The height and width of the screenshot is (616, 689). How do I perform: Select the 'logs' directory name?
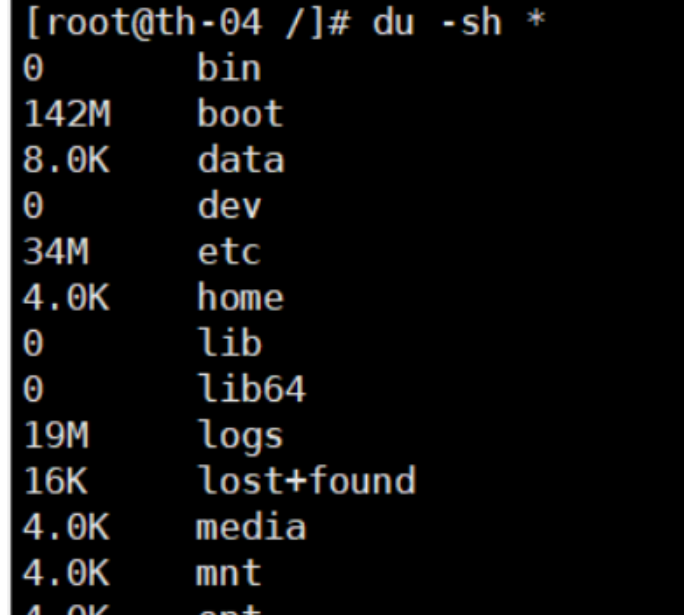[x=240, y=436]
